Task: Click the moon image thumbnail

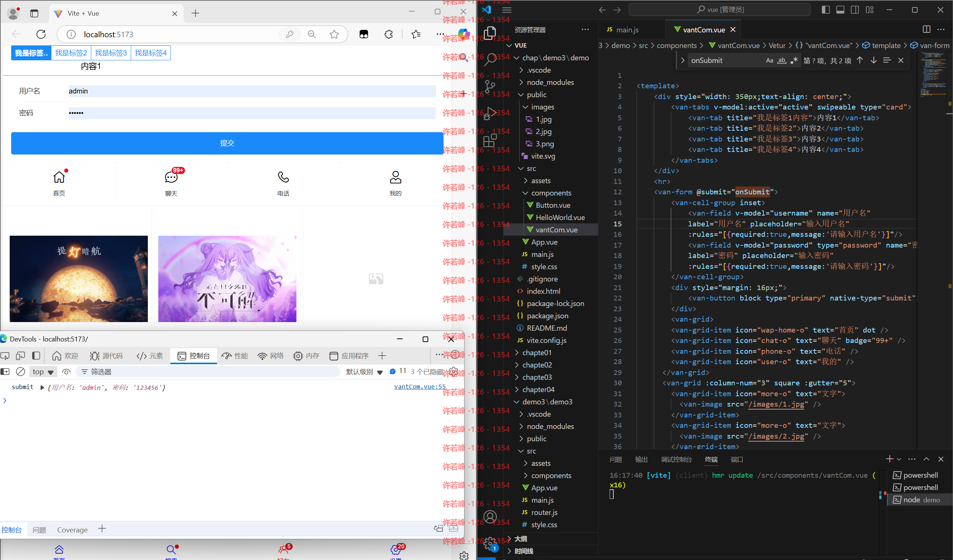Action: coord(79,279)
